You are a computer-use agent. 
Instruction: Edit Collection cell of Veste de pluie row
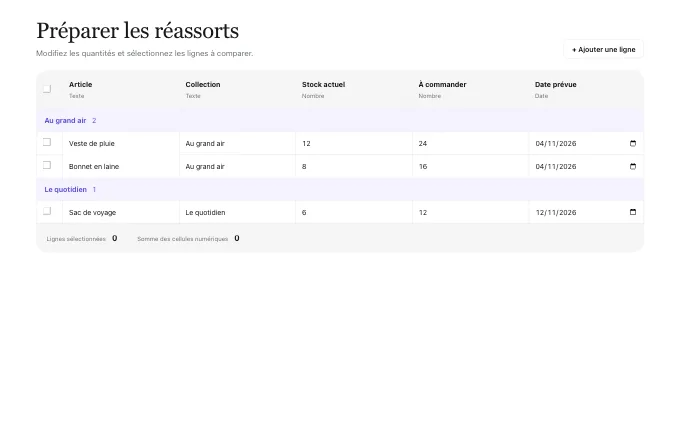[237, 144]
